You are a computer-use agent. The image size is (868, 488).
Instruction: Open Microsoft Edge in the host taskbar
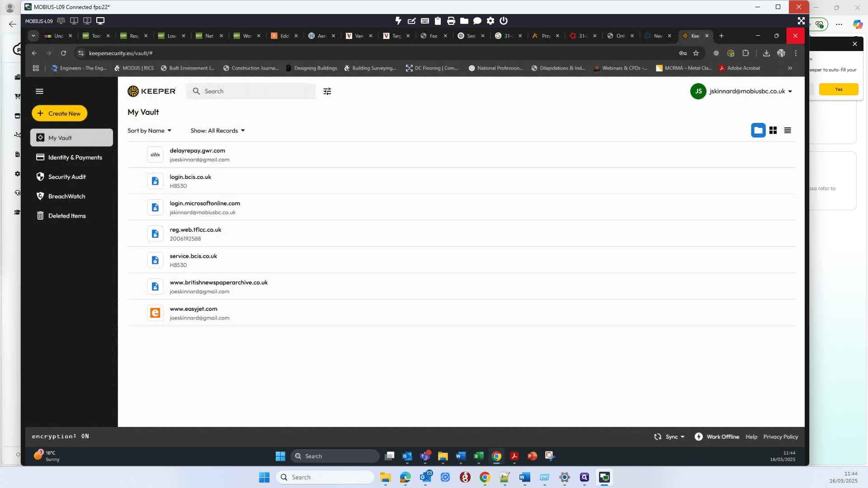[406, 477]
